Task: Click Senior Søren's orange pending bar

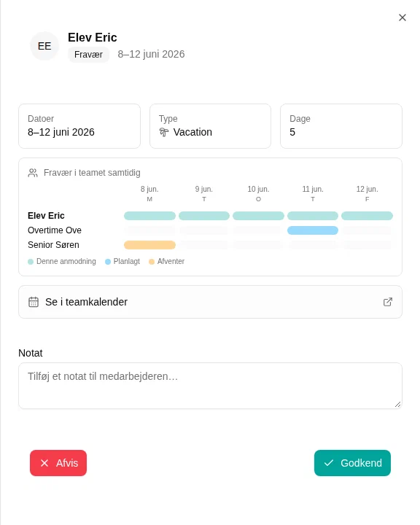Action: 149,245
